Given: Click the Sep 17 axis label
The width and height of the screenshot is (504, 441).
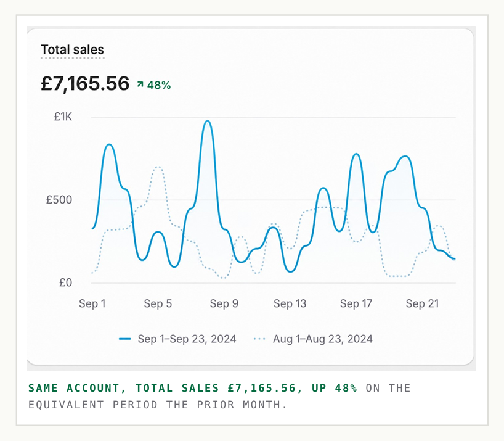Looking at the screenshot, I should [x=356, y=303].
